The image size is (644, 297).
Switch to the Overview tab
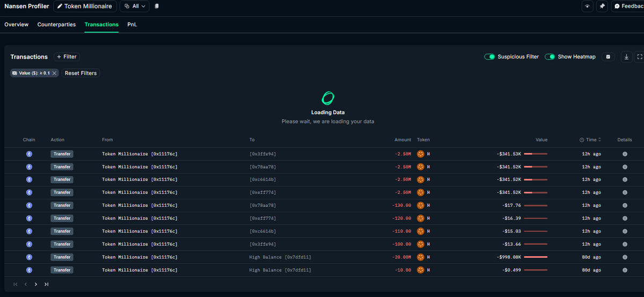[16, 25]
